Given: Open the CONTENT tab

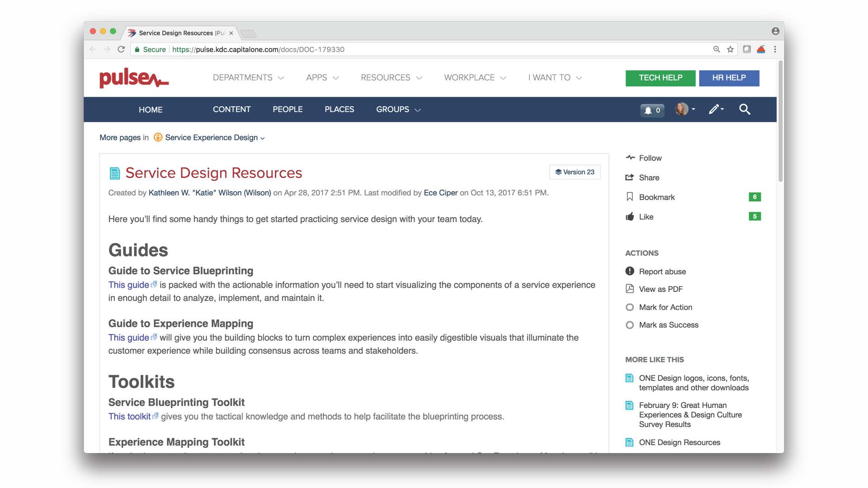Looking at the screenshot, I should tap(231, 109).
